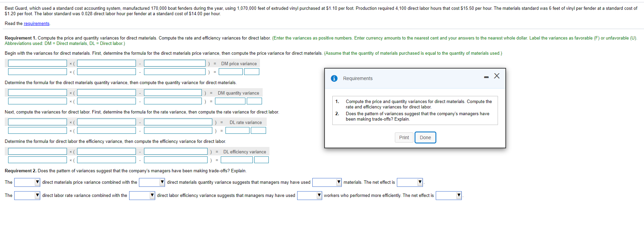This screenshot has width=644, height=227.
Task: Open the requirements link
Action: [37, 24]
